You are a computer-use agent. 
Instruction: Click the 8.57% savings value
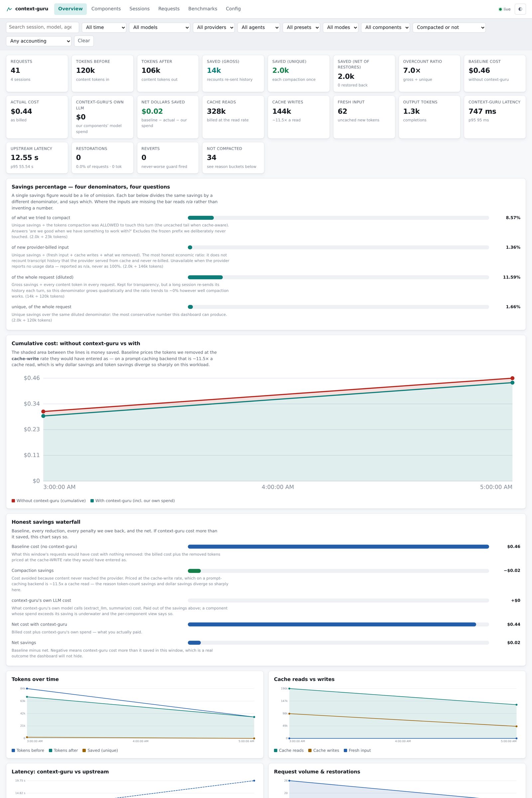513,218
